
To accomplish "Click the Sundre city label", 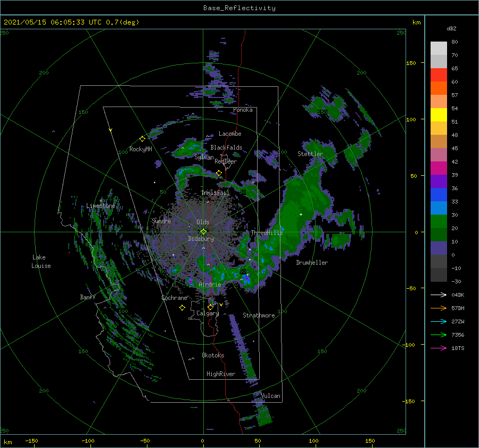I will point(162,221).
